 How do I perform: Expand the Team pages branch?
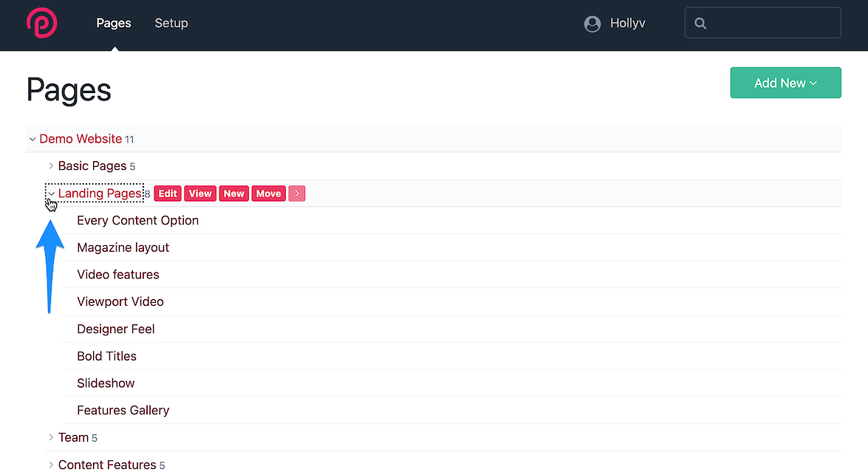point(51,438)
